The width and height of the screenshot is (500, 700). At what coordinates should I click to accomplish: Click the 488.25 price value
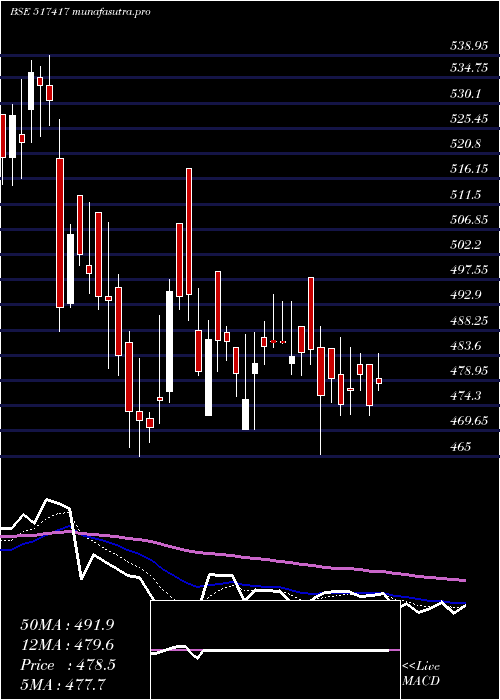(469, 321)
